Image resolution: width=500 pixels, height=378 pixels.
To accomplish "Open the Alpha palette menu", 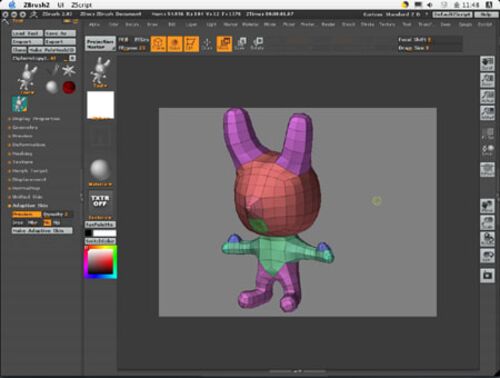I will click(95, 24).
